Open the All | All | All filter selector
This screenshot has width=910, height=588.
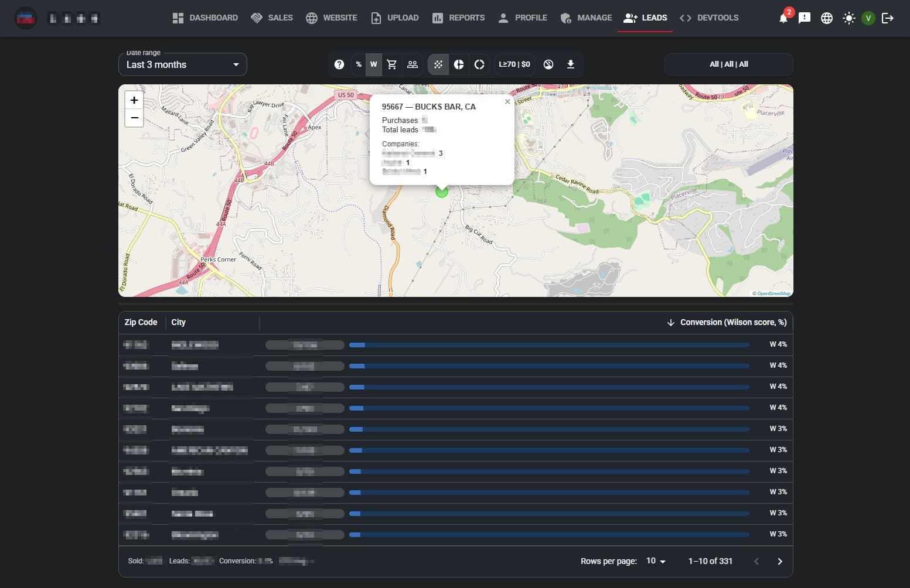728,64
